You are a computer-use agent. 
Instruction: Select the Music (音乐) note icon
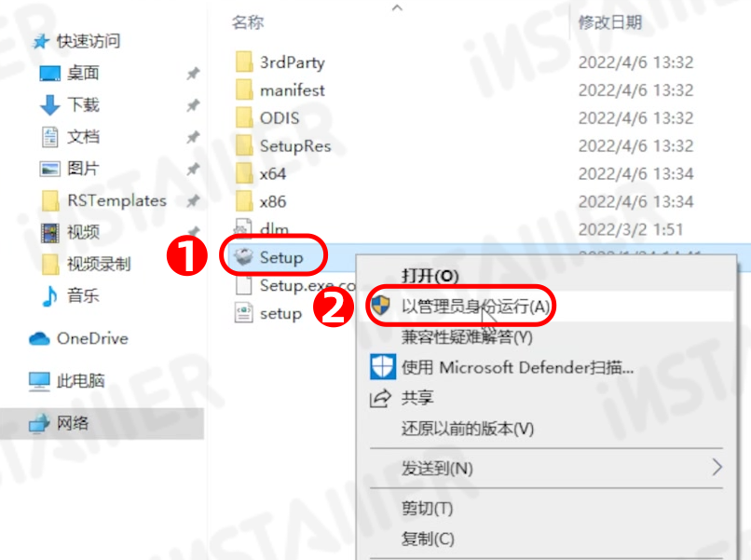(x=49, y=295)
